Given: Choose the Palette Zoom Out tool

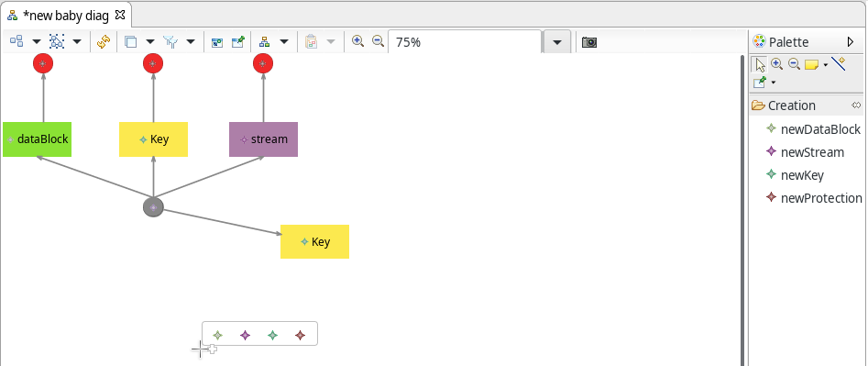Looking at the screenshot, I should tap(795, 63).
